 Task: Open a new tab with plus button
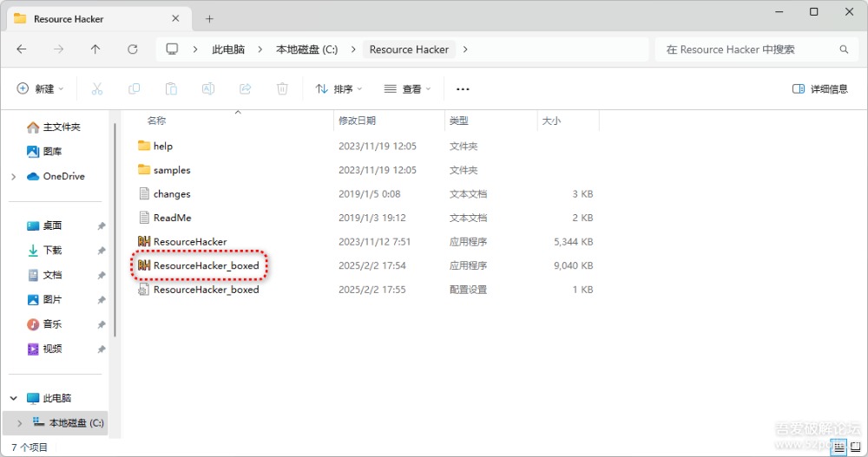coord(209,18)
